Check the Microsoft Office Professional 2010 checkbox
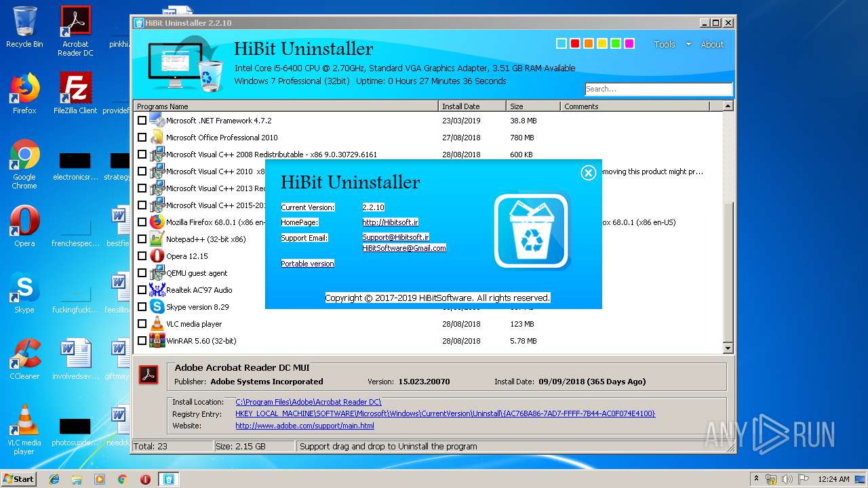868x488 pixels. (142, 137)
